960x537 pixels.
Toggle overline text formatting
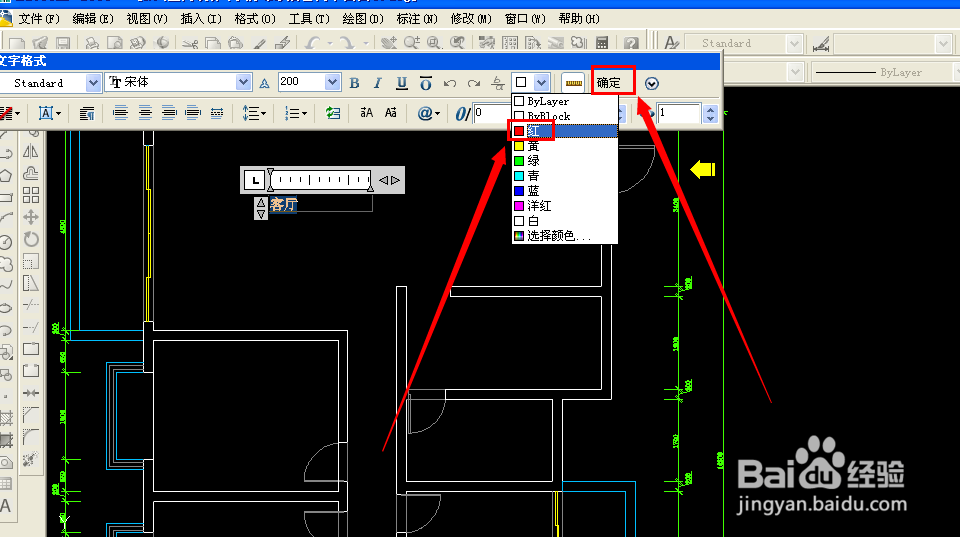point(426,83)
